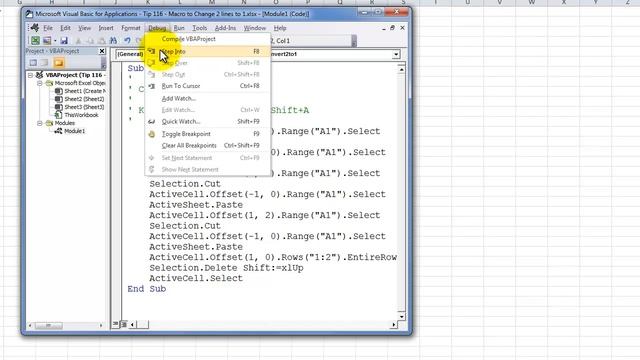Image resolution: width=640 pixels, height=360 pixels.
Task: Click the Insert UserForm toolbar icon
Action: (x=47, y=40)
